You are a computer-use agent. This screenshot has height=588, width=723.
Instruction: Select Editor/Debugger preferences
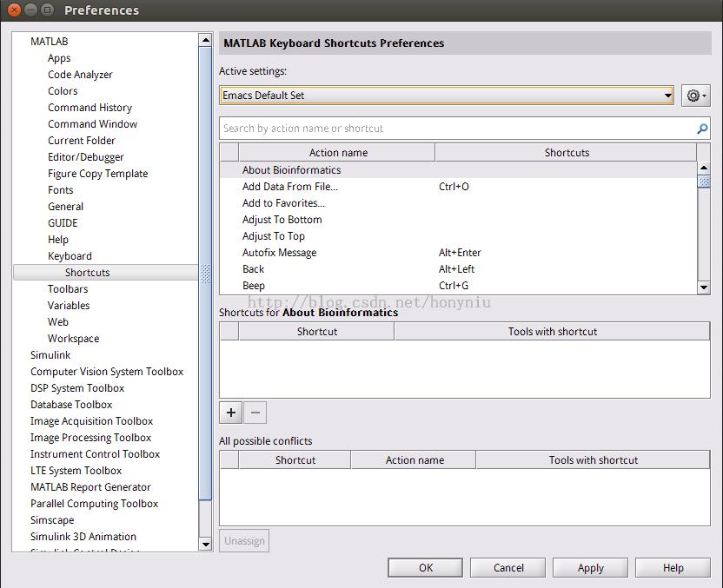tap(86, 157)
